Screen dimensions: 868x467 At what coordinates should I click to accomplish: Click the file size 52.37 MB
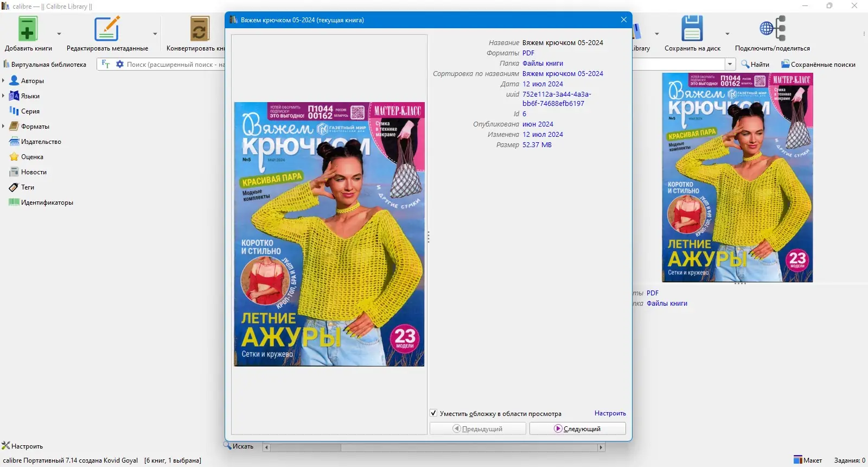537,145
